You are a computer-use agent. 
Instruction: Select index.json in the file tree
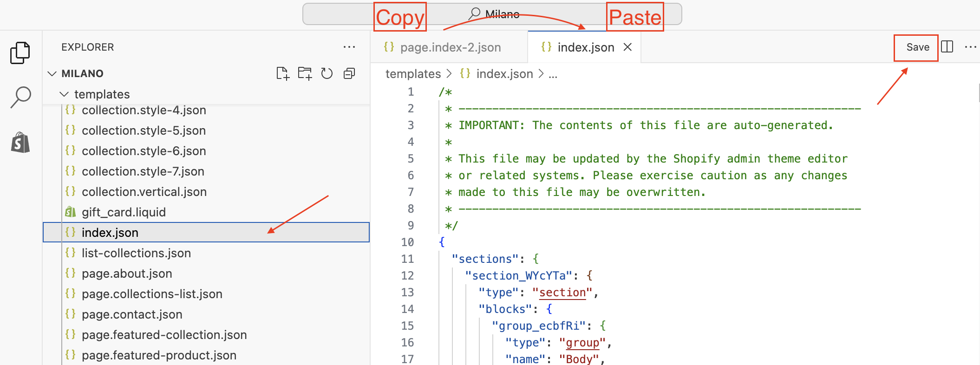pos(206,232)
